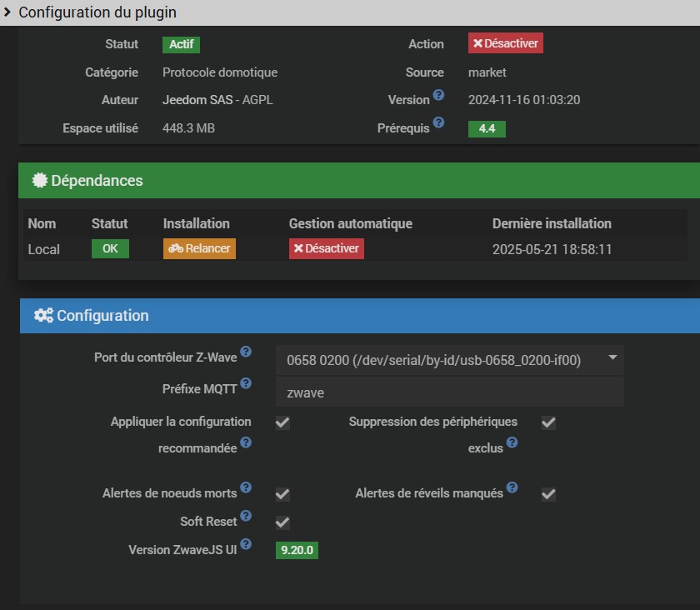Uncheck Suppression des périphériques exclus checkbox

[x=548, y=422]
